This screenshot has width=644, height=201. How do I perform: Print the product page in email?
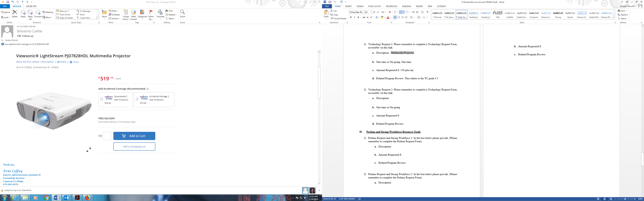74,62
